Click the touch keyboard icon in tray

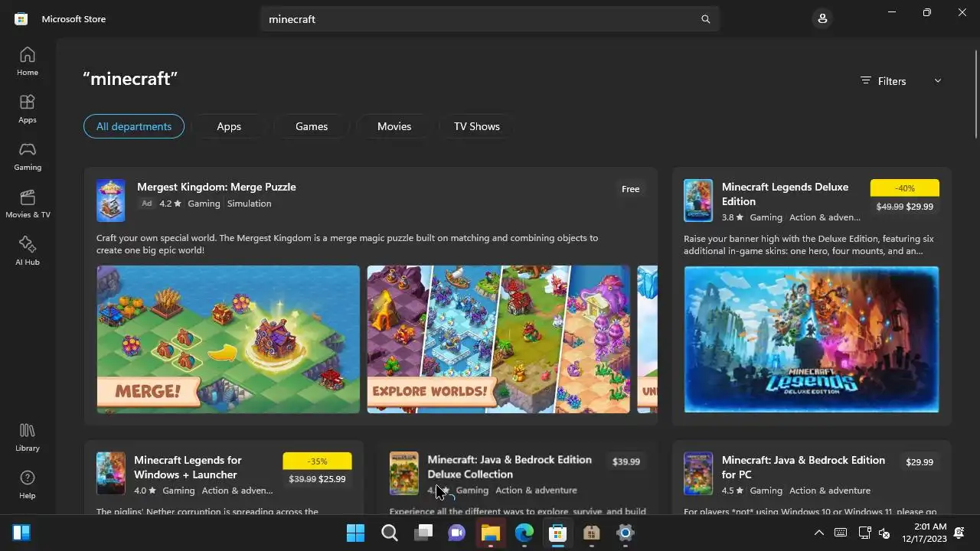(841, 533)
